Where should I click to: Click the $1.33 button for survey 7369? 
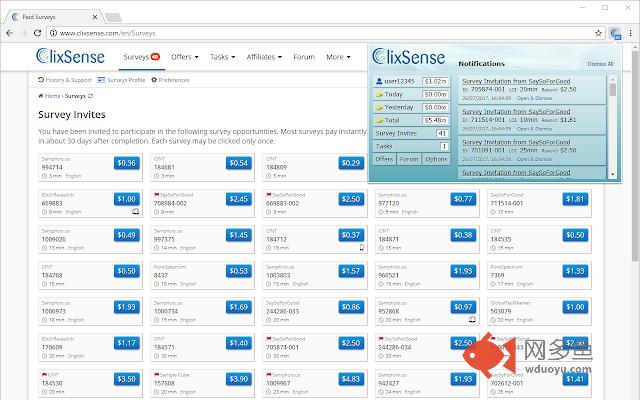(575, 271)
